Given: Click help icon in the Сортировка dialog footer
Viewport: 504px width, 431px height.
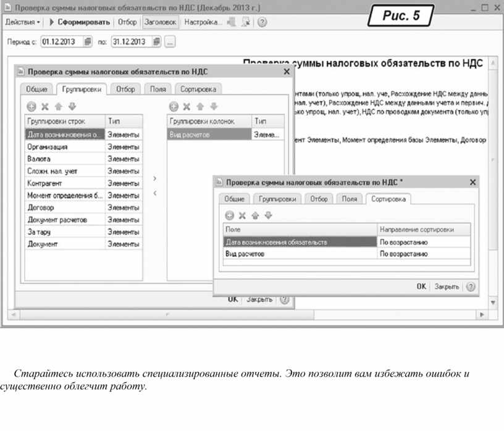Looking at the screenshot, I should (471, 287).
